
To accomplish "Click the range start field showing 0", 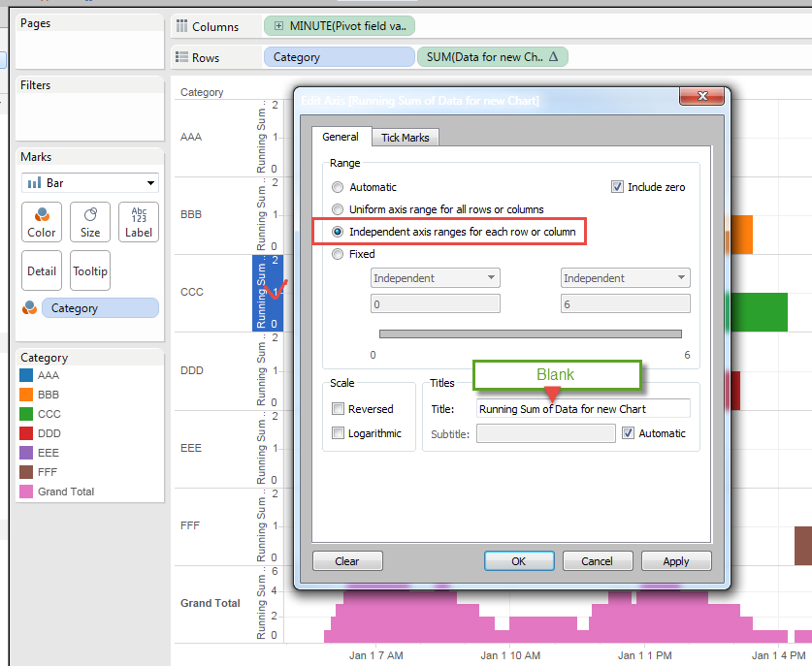I will [x=435, y=303].
